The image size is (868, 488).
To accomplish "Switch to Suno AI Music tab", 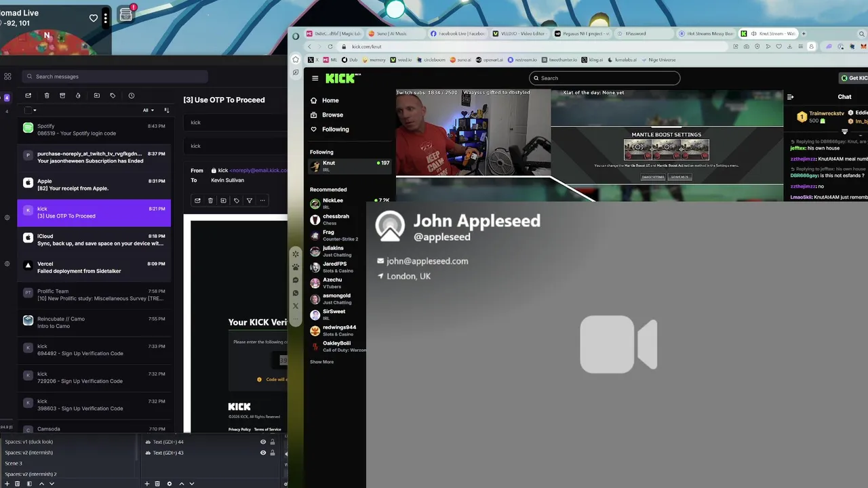I will click(x=393, y=33).
